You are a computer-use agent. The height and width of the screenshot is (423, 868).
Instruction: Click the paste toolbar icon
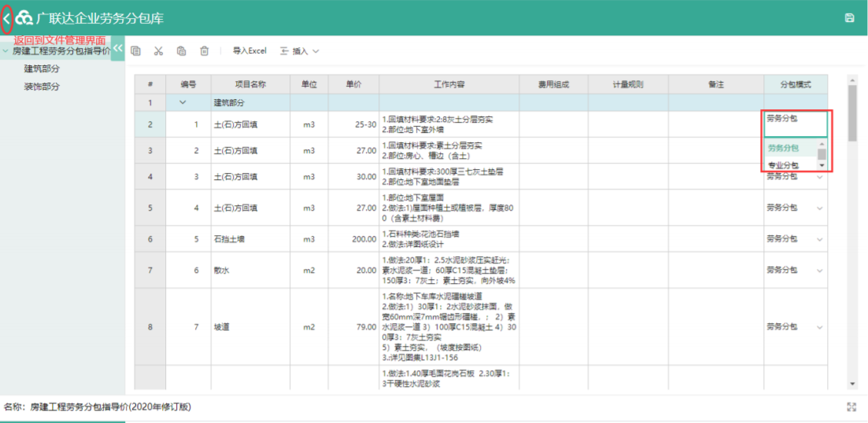[181, 51]
